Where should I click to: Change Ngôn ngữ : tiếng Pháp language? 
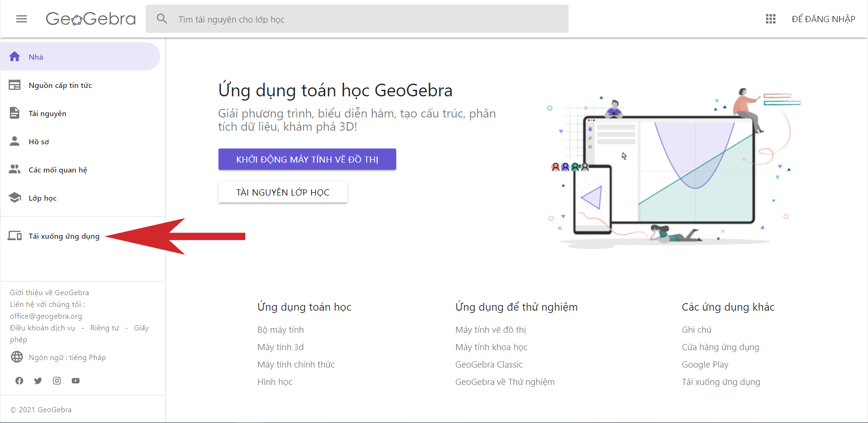pyautogui.click(x=67, y=357)
